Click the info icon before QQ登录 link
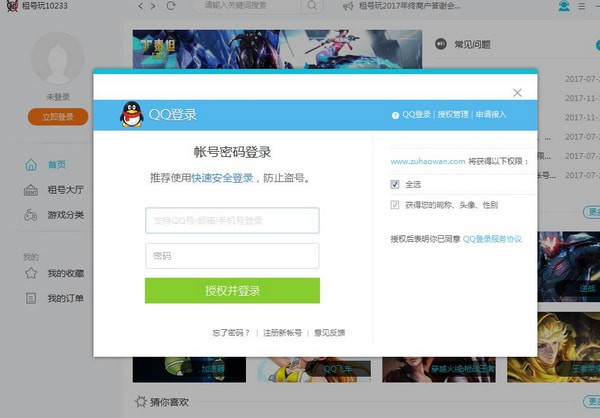600x418 pixels. tap(395, 115)
